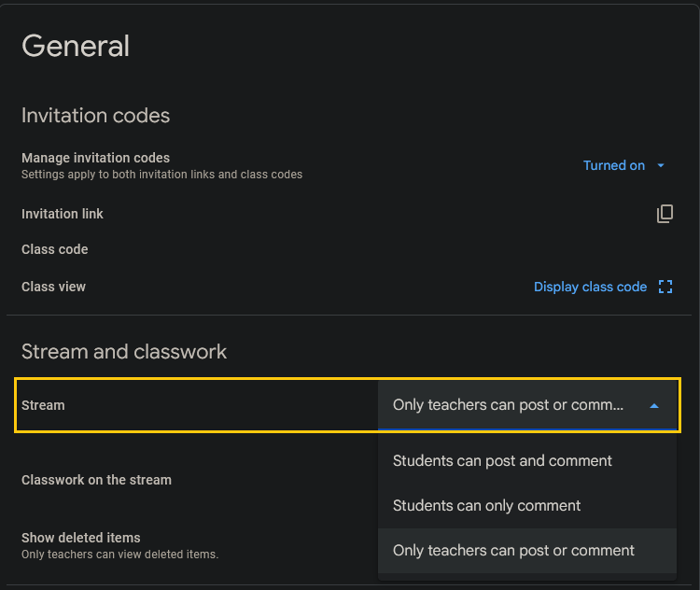Click the General page heading

coord(76,46)
